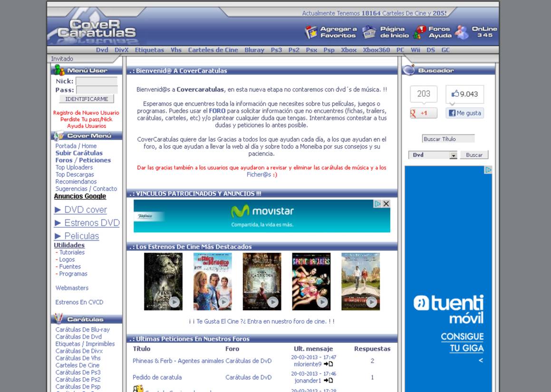Open Carátulas De Blu-ray link
Screen dimensions: 551x392
pyautogui.click(x=83, y=329)
